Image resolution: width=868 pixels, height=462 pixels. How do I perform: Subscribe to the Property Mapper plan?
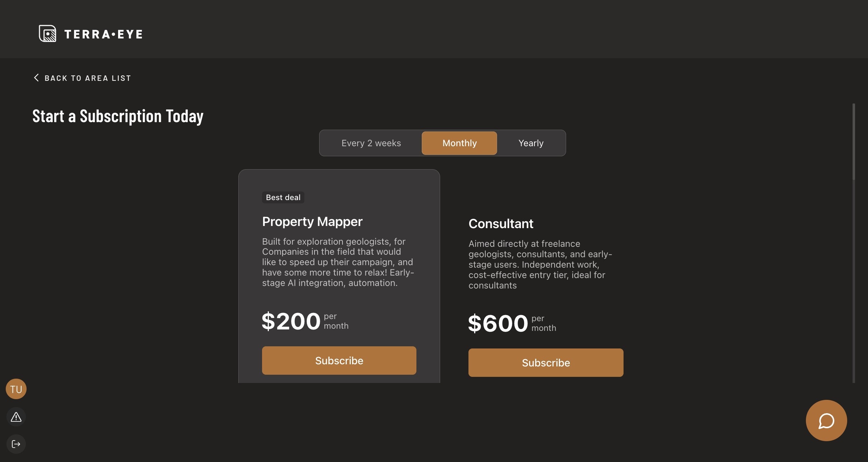(x=339, y=360)
